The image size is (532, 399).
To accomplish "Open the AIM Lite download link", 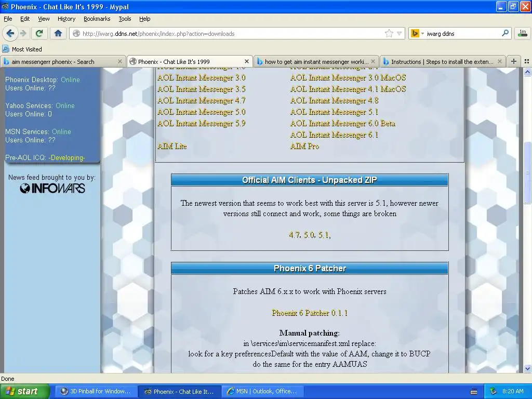I will tap(172, 146).
